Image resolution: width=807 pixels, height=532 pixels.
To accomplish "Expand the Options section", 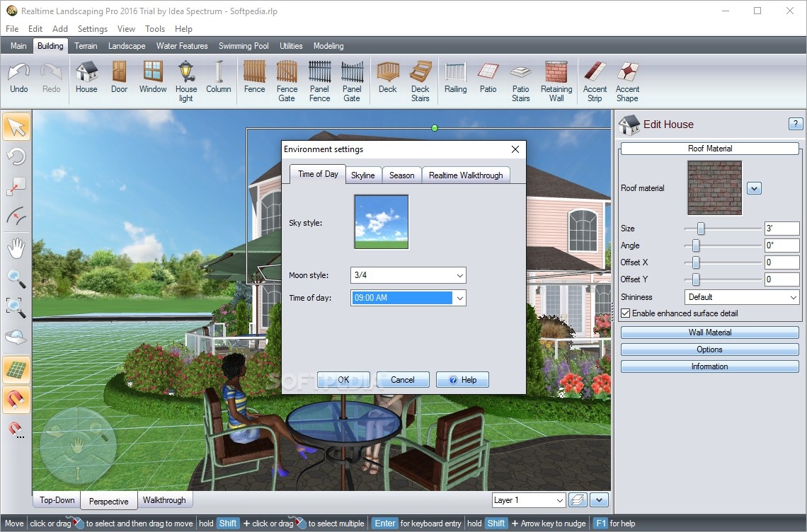I will pyautogui.click(x=710, y=349).
